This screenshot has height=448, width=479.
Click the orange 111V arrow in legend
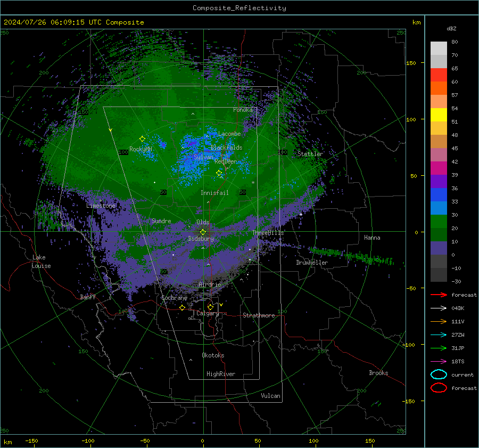pos(439,321)
